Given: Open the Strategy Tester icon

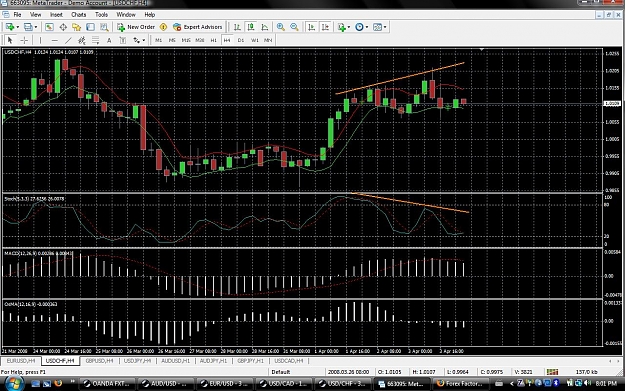Looking at the screenshot, I should click(x=104, y=27).
